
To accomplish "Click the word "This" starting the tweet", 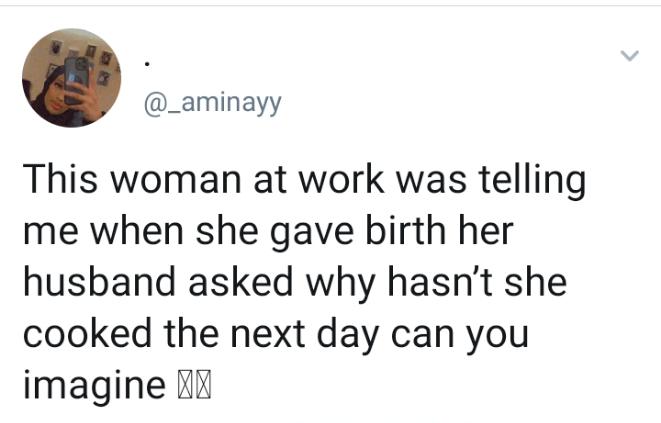I will click(60, 180).
